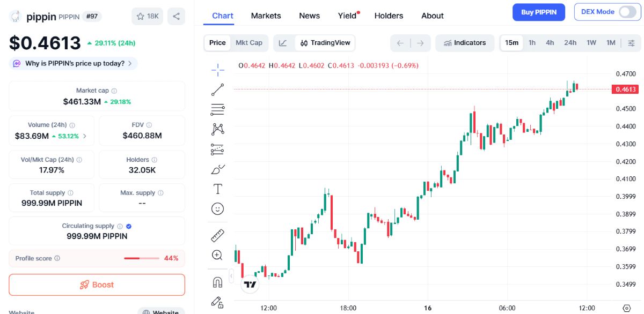Open the chart settings sliders menu
This screenshot has width=644, height=314.
click(x=631, y=43)
